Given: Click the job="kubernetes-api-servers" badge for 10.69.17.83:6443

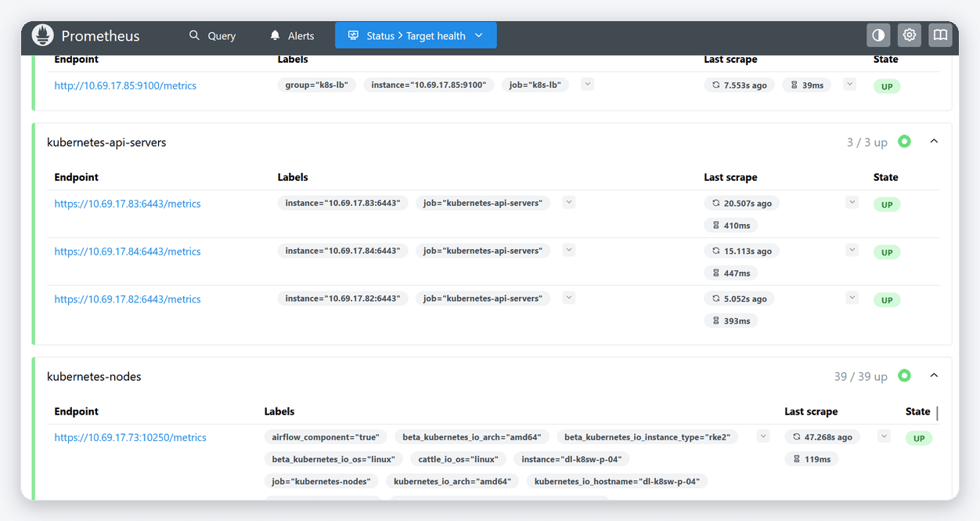Looking at the screenshot, I should pyautogui.click(x=483, y=203).
